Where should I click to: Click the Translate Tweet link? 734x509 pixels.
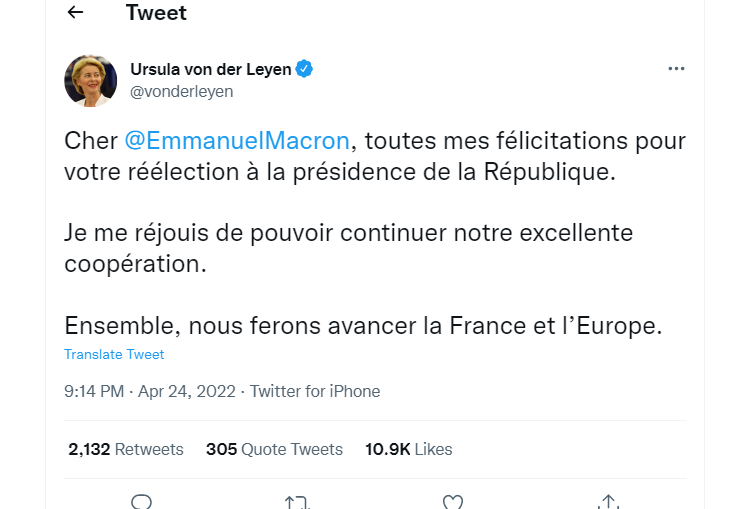point(114,354)
